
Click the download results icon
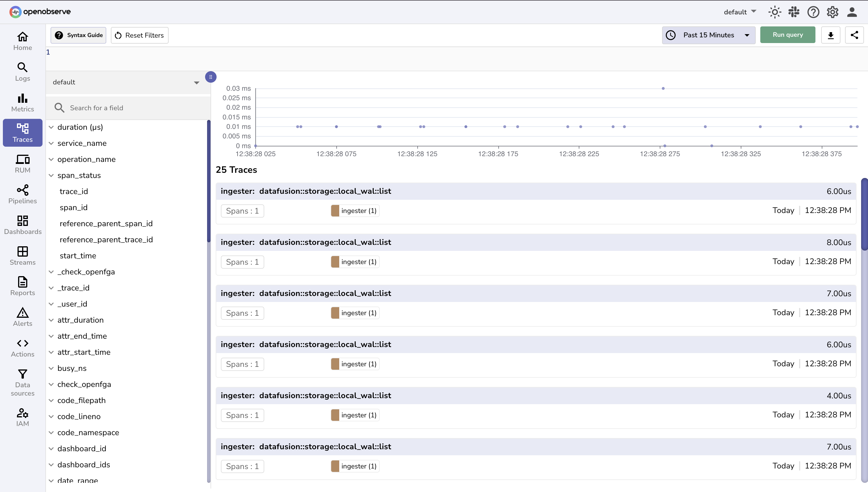pos(830,35)
